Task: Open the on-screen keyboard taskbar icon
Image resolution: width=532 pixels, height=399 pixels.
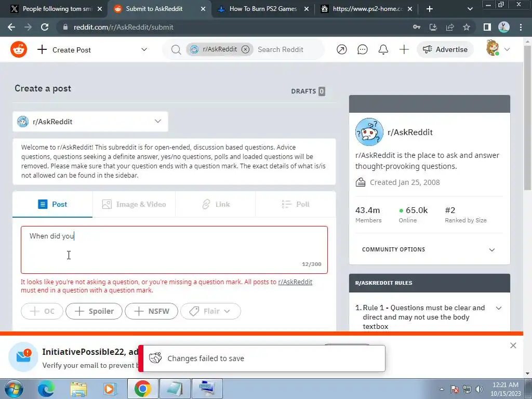Action: (207, 389)
